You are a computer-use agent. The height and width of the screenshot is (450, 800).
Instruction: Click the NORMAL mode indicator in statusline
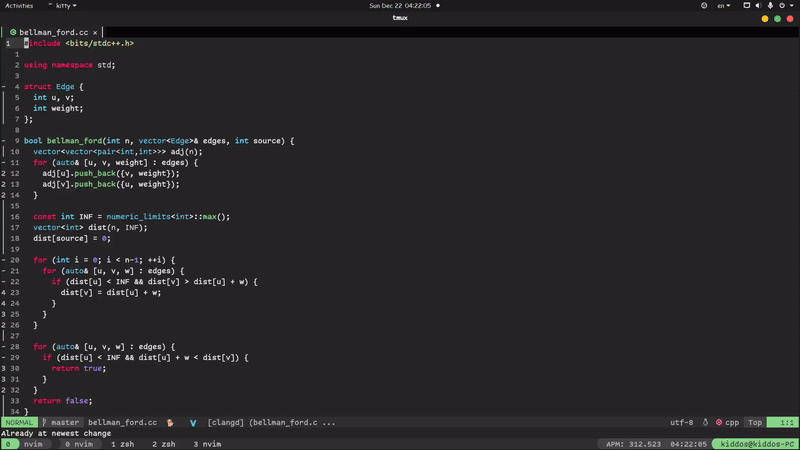pos(19,422)
